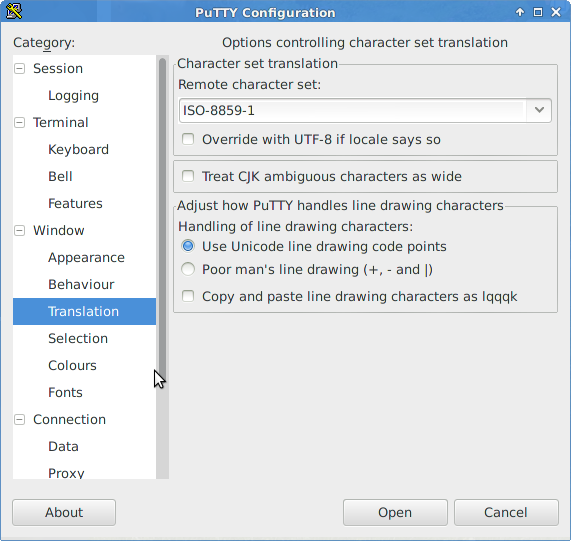Close the PuTTY Configuration window
This screenshot has width=571, height=541.
point(556,12)
